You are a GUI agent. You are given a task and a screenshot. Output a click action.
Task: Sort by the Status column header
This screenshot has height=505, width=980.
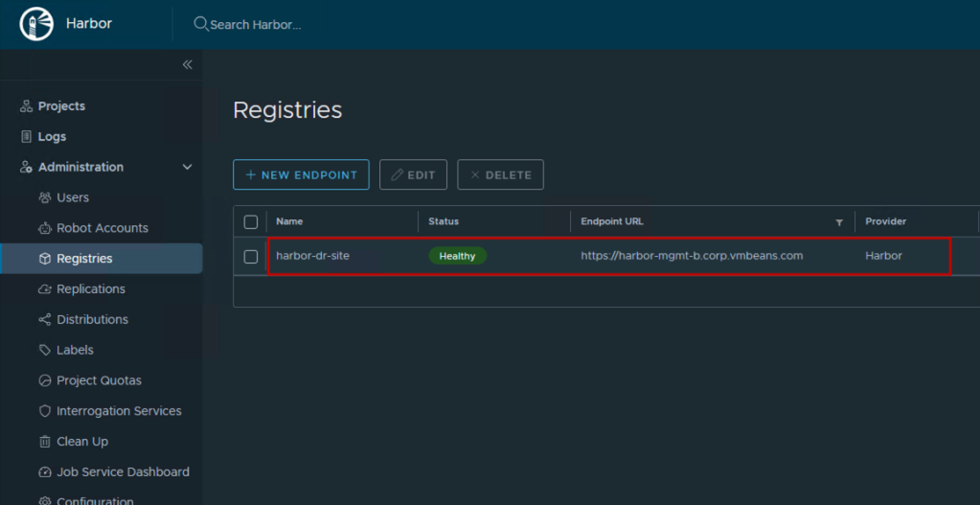444,222
